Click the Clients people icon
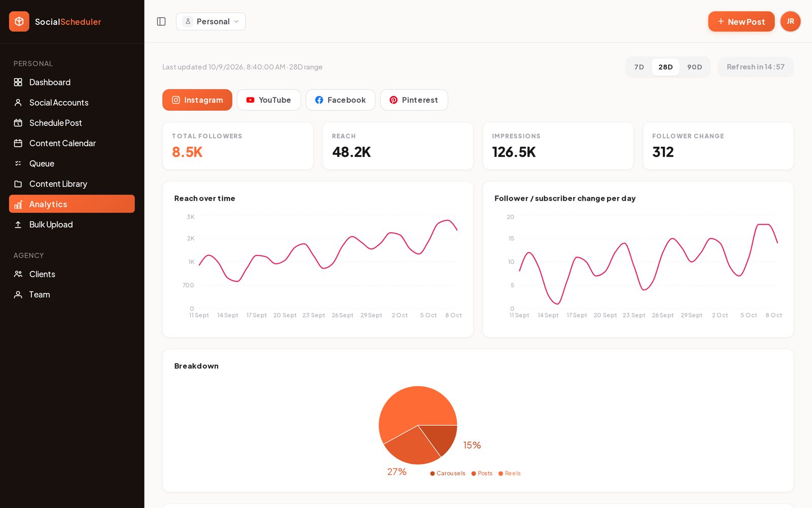Viewport: 812px width, 508px height. (x=18, y=274)
